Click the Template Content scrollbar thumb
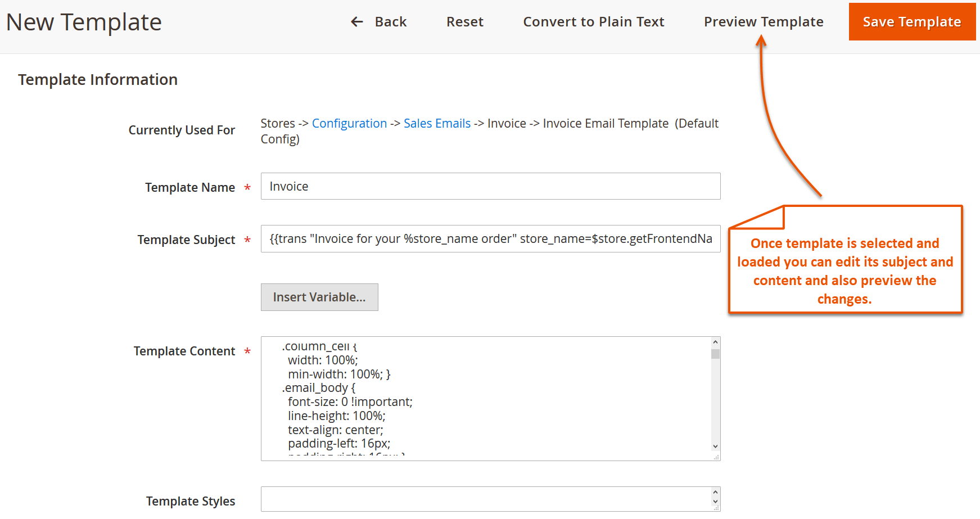This screenshot has height=519, width=980. [715, 354]
